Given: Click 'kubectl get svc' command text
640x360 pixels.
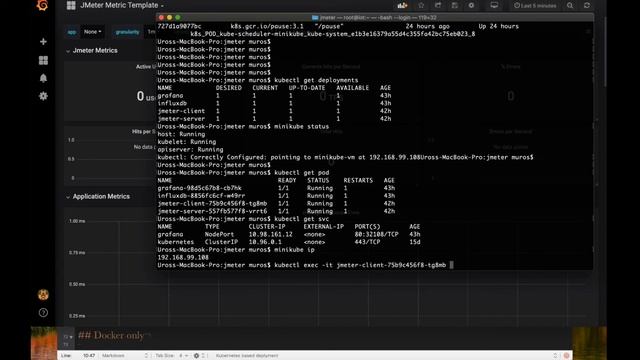Looking at the screenshot, I should pyautogui.click(x=301, y=219).
